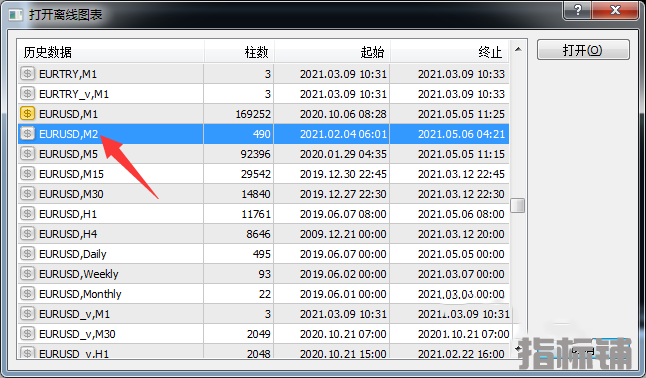
Task: Click the EURTRY_v,M1 row symbol icon
Action: [28, 94]
